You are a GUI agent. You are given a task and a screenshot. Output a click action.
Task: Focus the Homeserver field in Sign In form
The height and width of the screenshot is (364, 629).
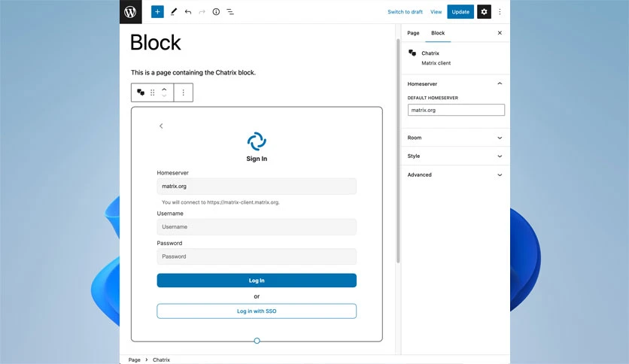257,187
